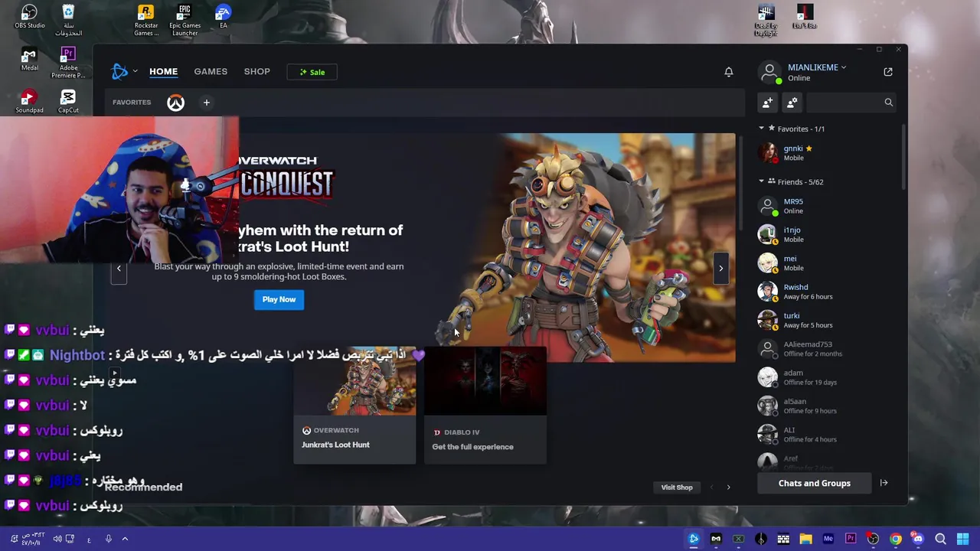
Task: Select offline friend al5aan
Action: pyautogui.click(x=827, y=406)
